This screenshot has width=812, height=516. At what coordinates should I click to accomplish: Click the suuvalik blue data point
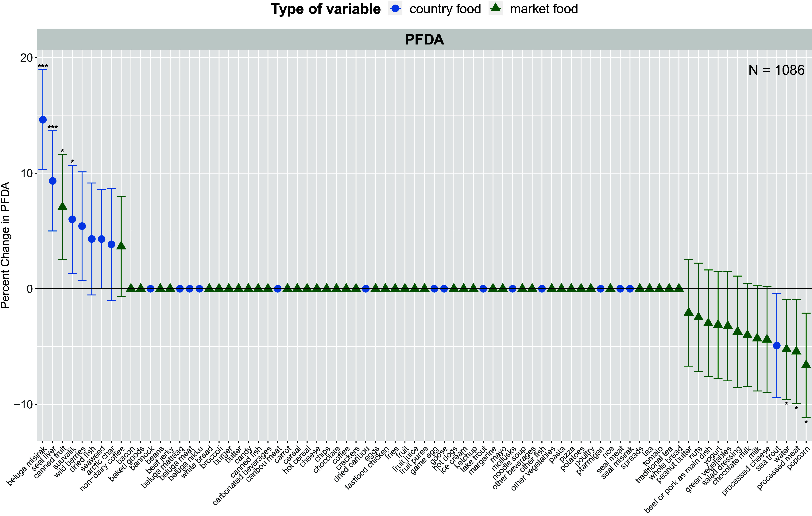click(x=72, y=219)
